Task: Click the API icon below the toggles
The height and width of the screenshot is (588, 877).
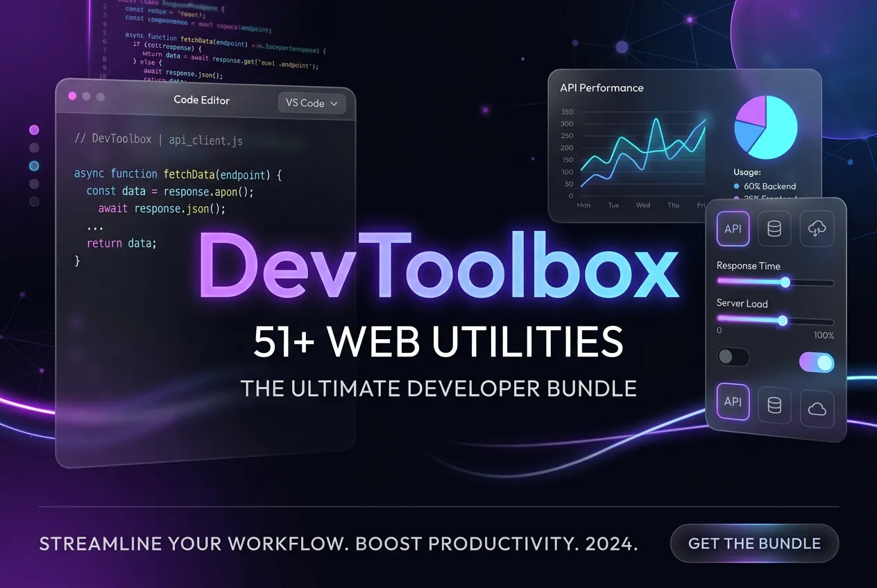Action: (x=733, y=402)
